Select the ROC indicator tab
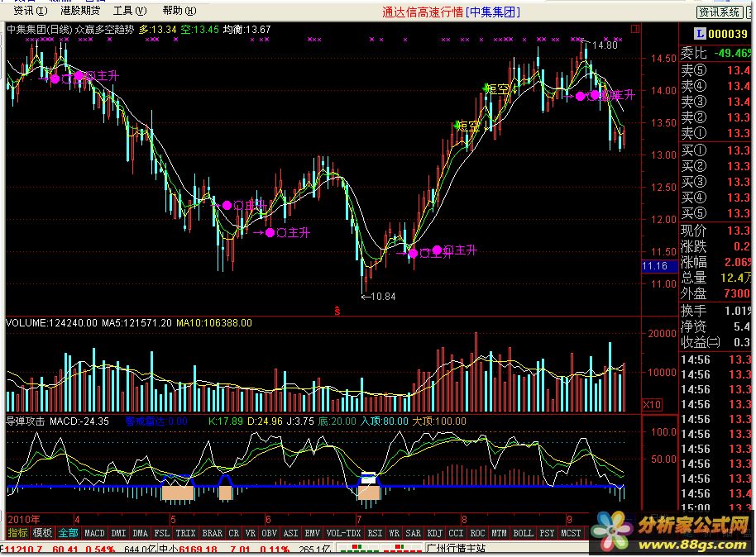The height and width of the screenshot is (557, 756). 478,533
